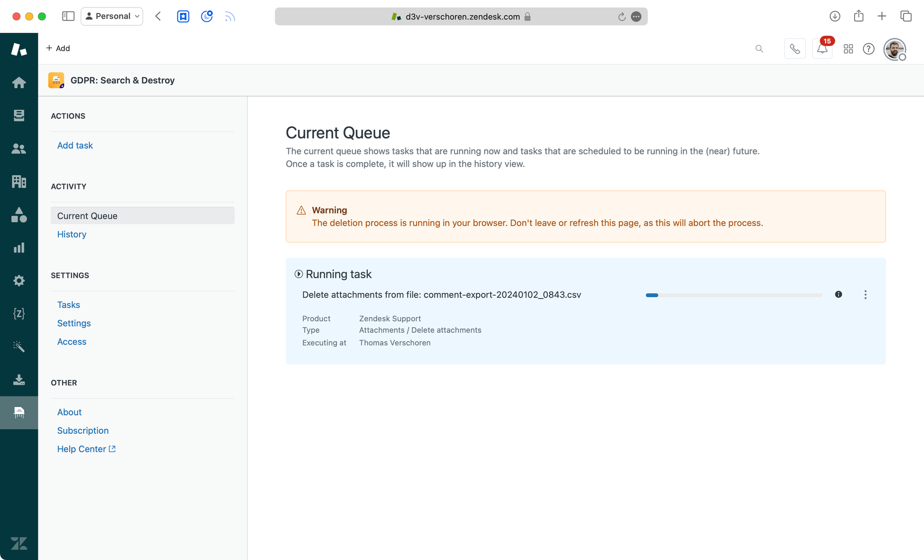Click task title comment-export-20240102_0843.csv
Viewport: 924px width, 560px height.
point(442,295)
